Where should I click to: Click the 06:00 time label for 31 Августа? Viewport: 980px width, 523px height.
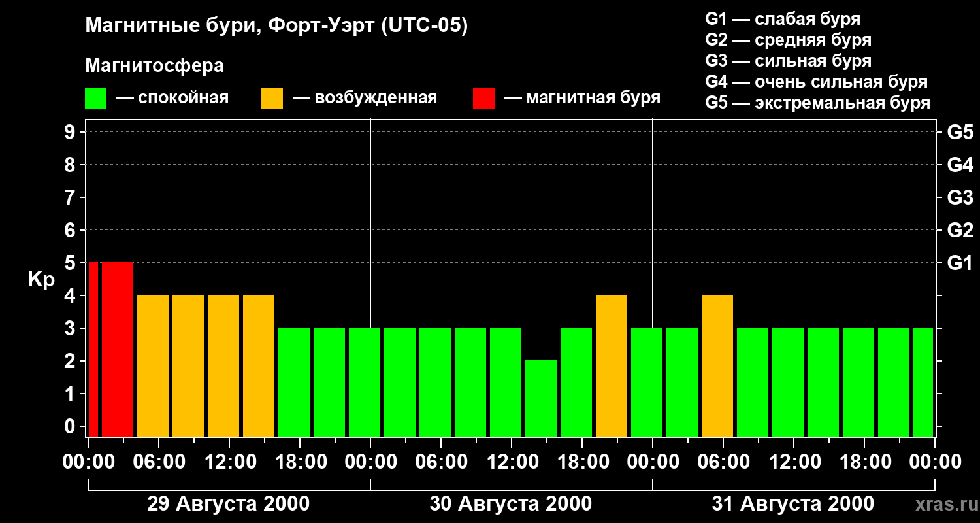click(x=723, y=462)
